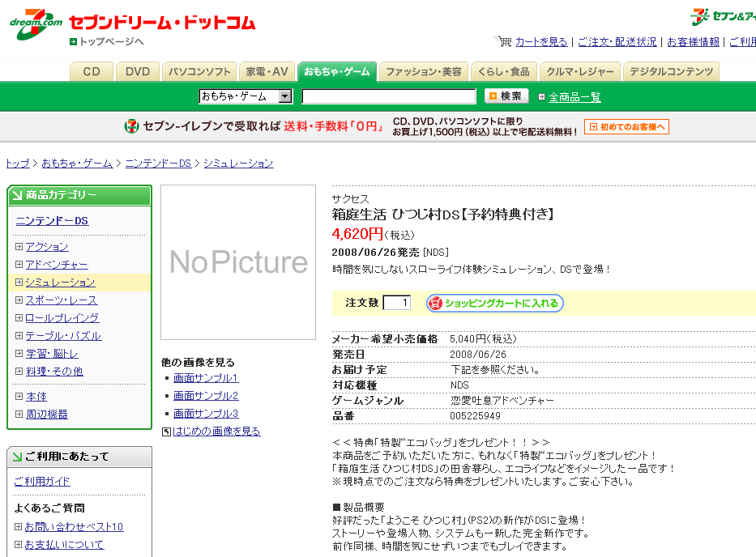
Task: Click the ニンテンドーDS breadcrumb link
Action: (158, 164)
